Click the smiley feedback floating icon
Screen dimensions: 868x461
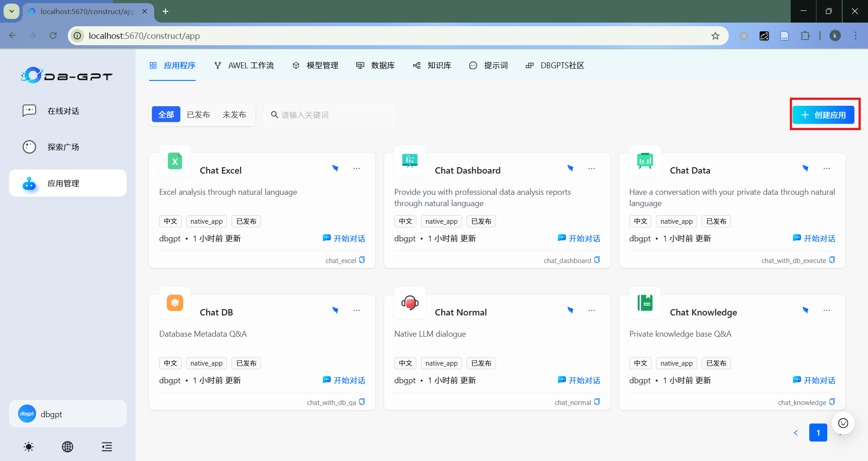(x=843, y=423)
